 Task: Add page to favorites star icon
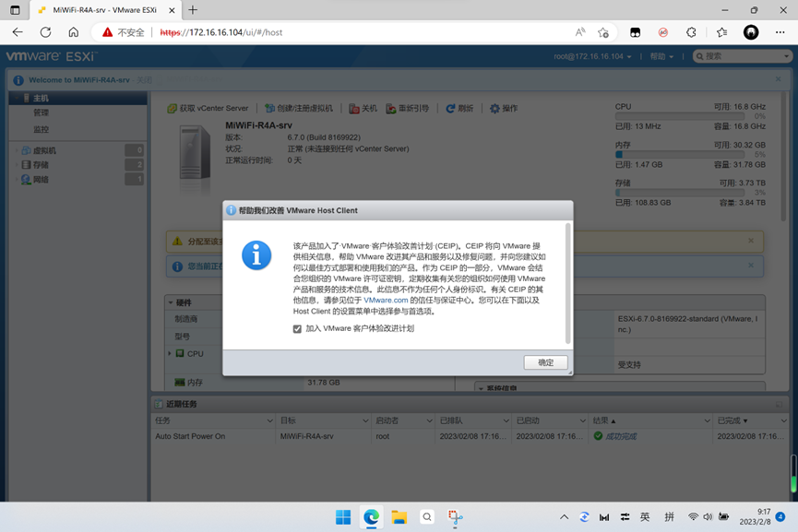coord(603,32)
